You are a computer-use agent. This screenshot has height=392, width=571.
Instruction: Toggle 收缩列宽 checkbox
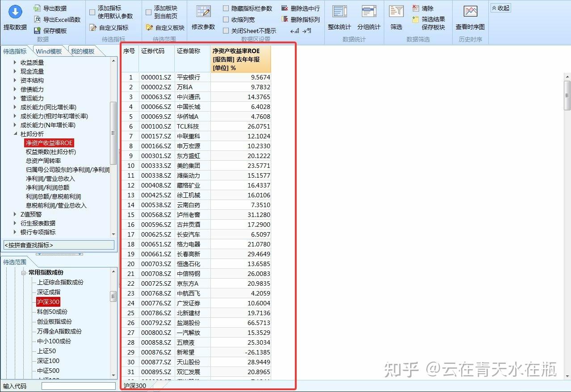point(226,20)
